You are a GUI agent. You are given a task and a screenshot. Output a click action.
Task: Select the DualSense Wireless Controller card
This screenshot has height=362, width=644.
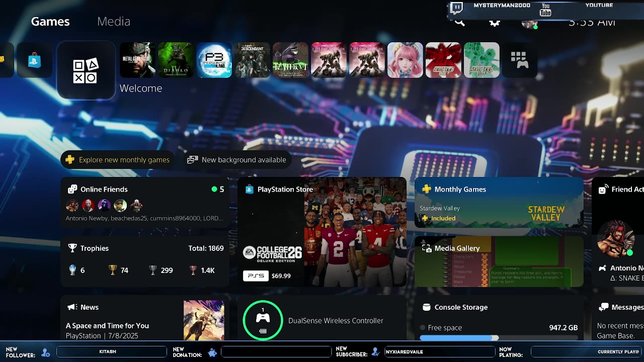[322, 318]
